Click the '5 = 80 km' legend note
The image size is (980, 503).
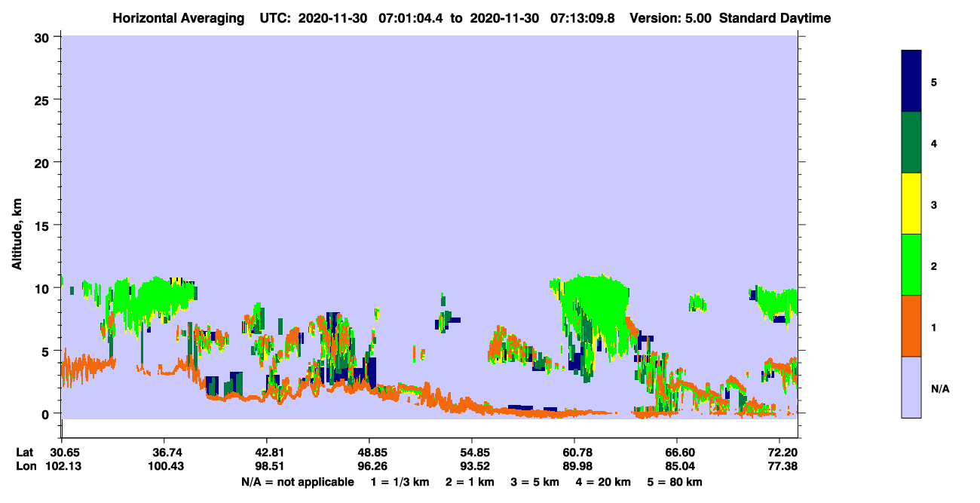(x=675, y=482)
